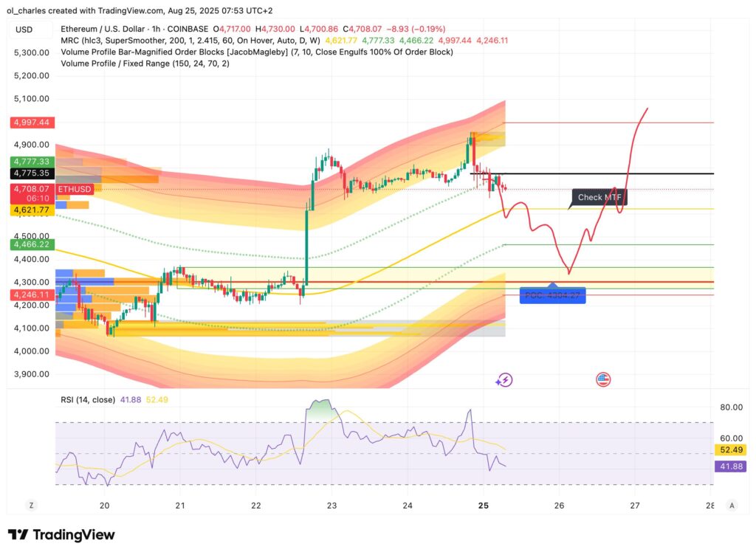756x555 pixels.
Task: Click the purple lightning event marker icon
Action: point(504,379)
